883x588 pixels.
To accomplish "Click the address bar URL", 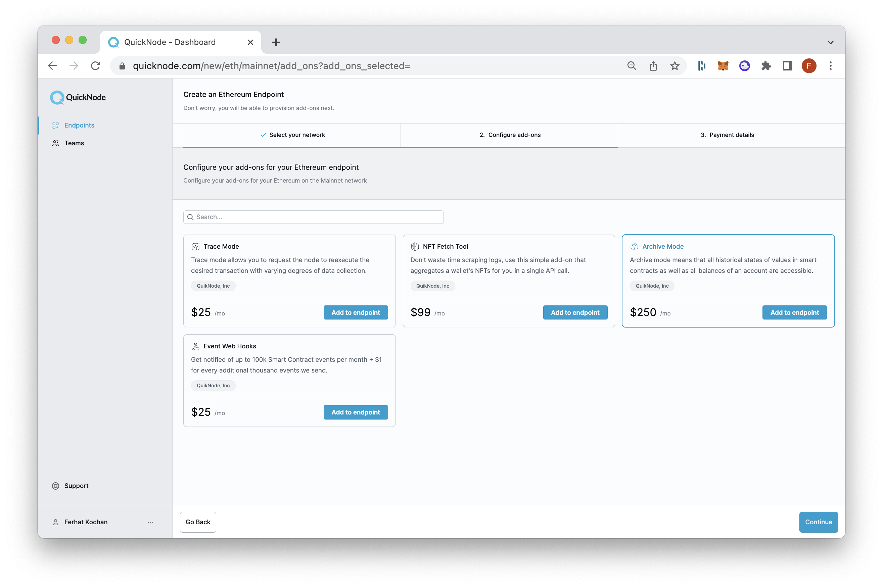I will [272, 66].
